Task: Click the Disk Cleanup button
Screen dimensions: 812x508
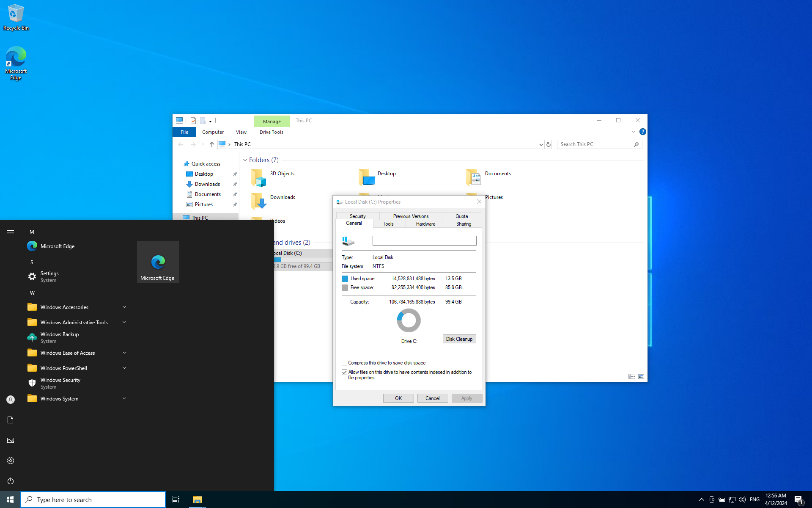Action: (x=459, y=339)
